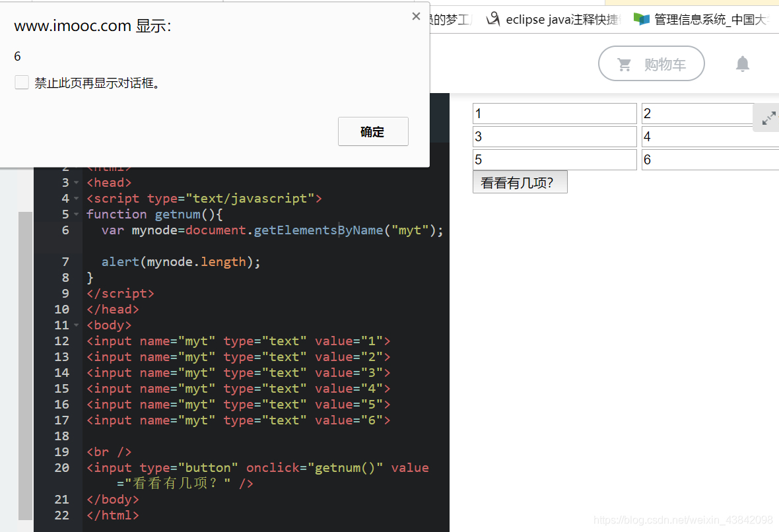Image resolution: width=779 pixels, height=532 pixels.
Task: Click line number 7 in gutter
Action: tap(65, 262)
